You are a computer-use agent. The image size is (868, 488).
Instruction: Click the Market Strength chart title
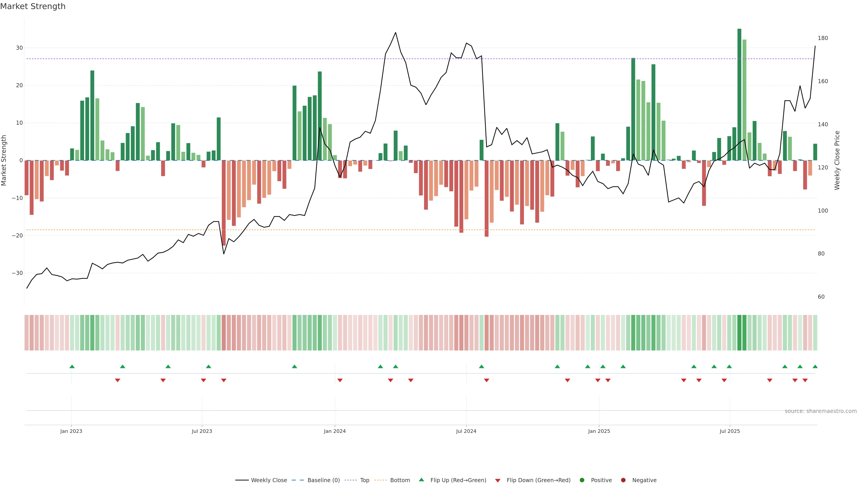33,6
